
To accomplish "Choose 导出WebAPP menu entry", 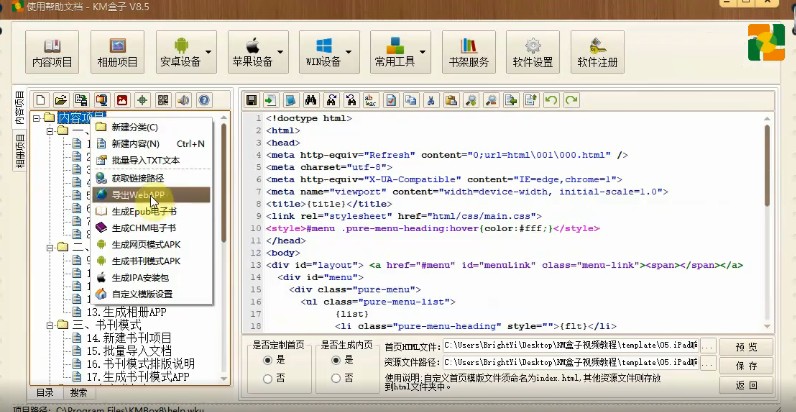I will 151,195.
